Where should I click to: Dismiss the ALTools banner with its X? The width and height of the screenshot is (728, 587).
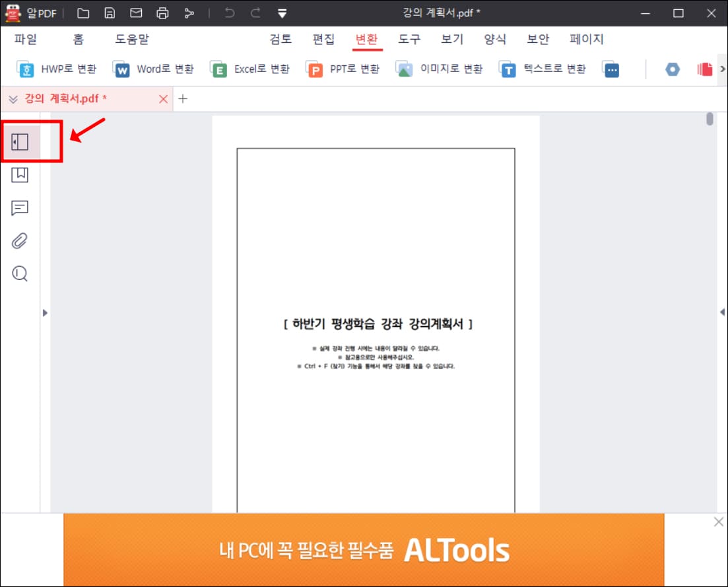(718, 522)
